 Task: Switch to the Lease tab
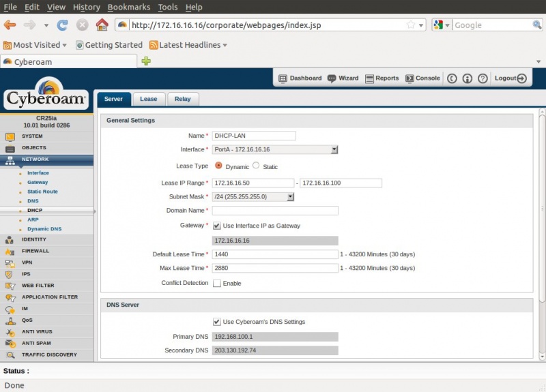tap(148, 99)
